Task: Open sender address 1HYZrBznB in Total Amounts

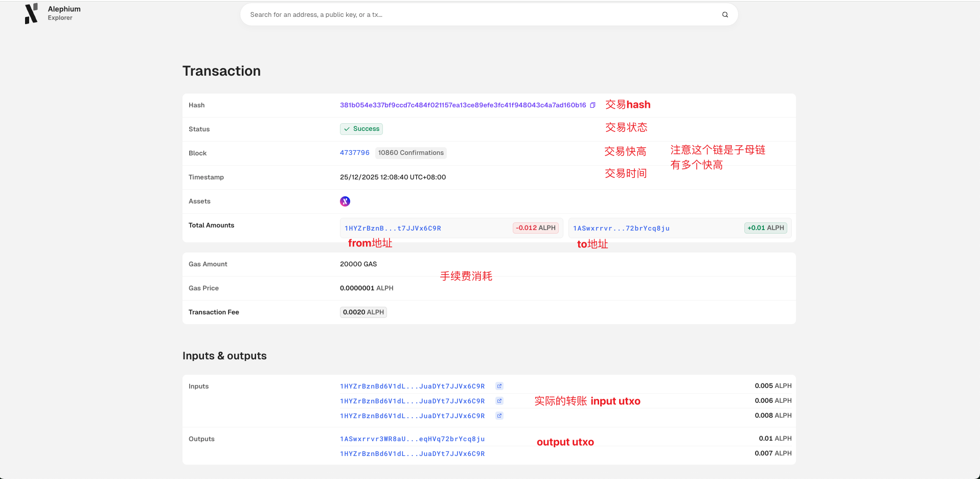Action: click(x=393, y=229)
